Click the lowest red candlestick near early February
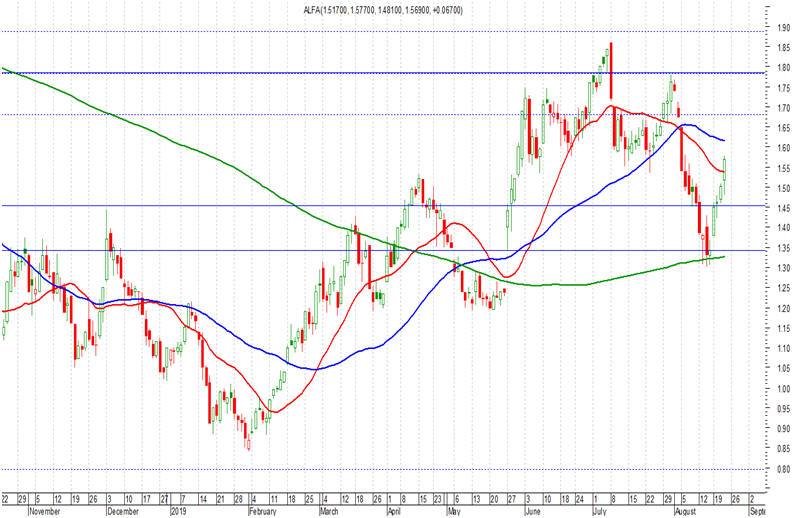794x518 pixels. point(249,444)
